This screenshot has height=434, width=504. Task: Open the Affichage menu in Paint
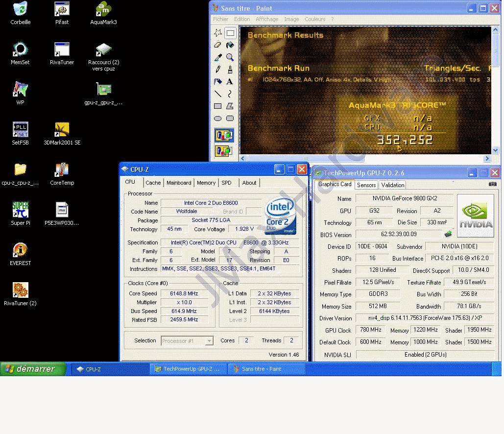[267, 19]
